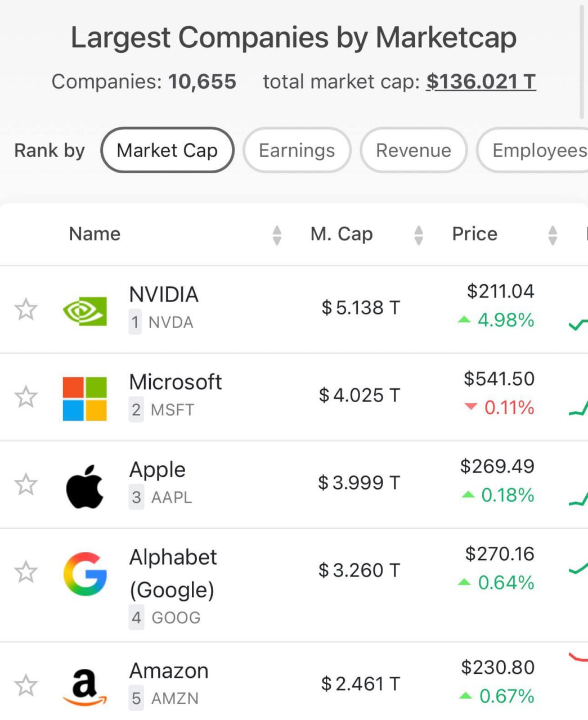Screen dimensions: 588x720
Task: Click the Microsoft logo icon
Action: pos(84,398)
